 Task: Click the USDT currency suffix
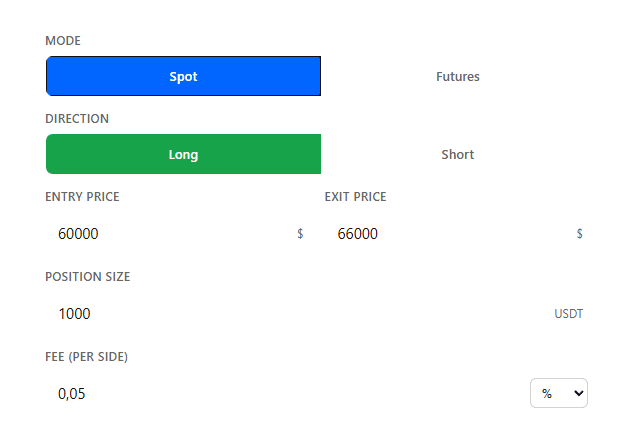point(568,314)
